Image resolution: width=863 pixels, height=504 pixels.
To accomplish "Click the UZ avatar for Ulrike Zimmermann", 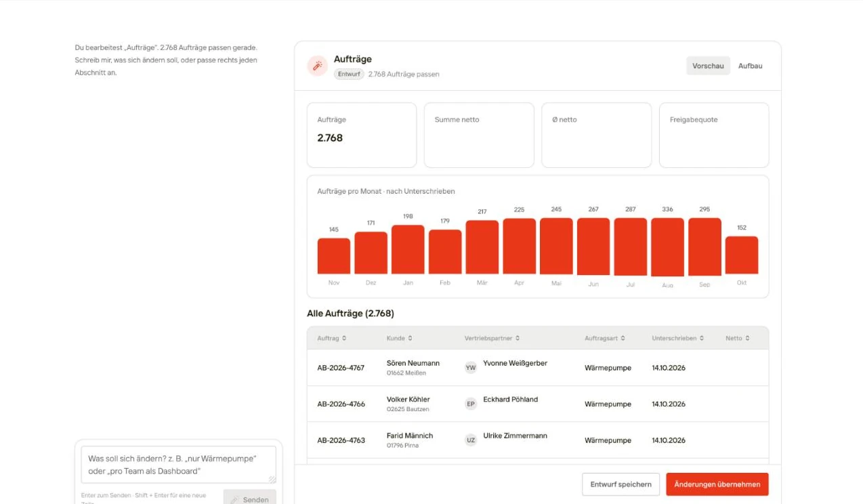I will pos(471,440).
